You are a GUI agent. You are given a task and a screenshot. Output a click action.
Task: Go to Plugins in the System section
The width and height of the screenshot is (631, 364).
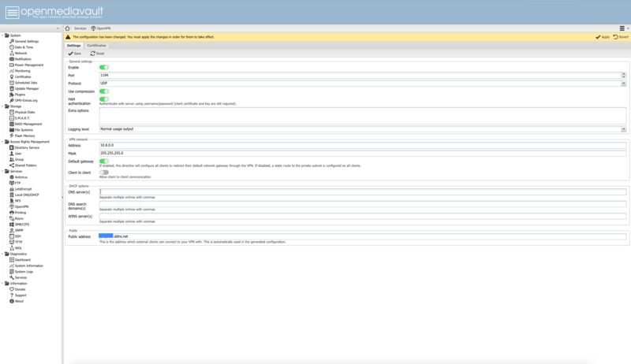tap(20, 95)
